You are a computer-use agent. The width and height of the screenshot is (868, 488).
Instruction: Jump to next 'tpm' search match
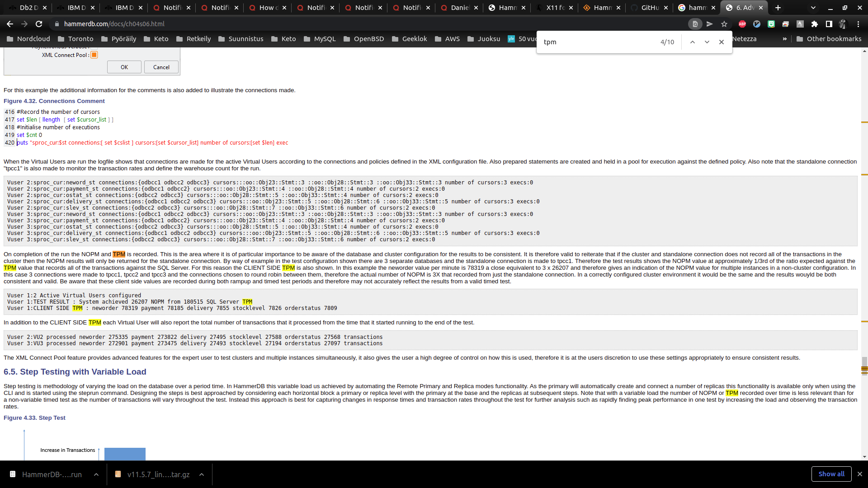point(707,42)
